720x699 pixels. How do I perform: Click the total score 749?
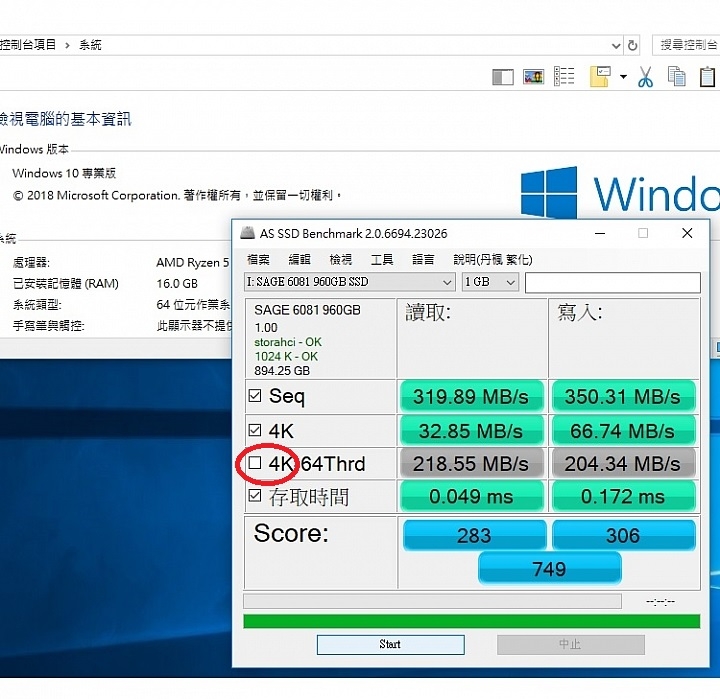(x=550, y=569)
